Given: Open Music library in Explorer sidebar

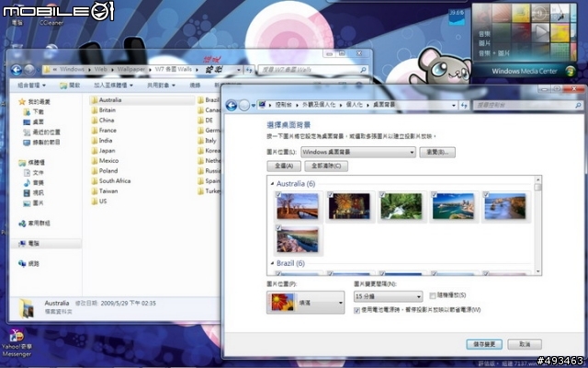Looking at the screenshot, I should tap(34, 183).
